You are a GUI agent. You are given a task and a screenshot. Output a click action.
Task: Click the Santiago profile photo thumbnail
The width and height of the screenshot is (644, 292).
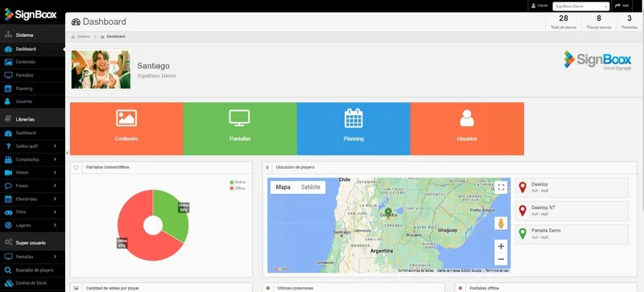click(x=101, y=69)
